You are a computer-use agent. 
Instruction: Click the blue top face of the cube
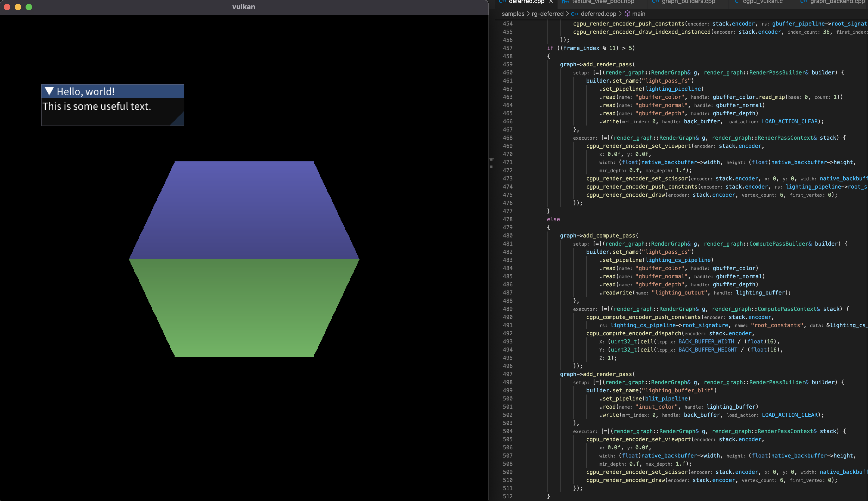click(x=244, y=210)
